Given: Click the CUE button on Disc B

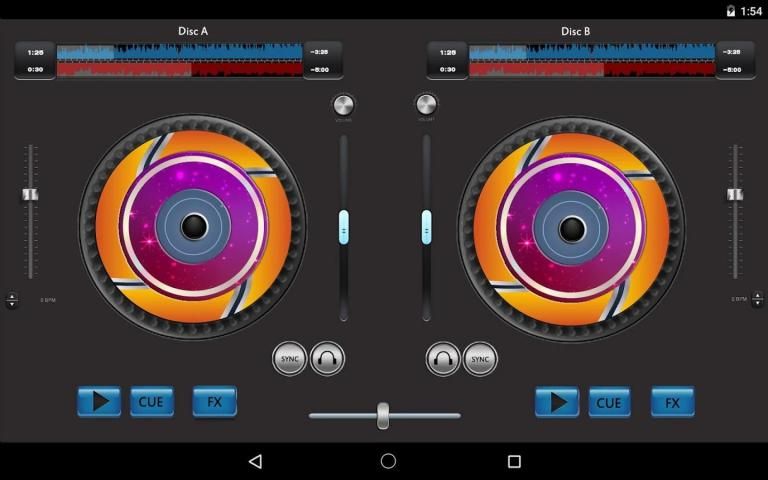Looking at the screenshot, I should pos(609,402).
